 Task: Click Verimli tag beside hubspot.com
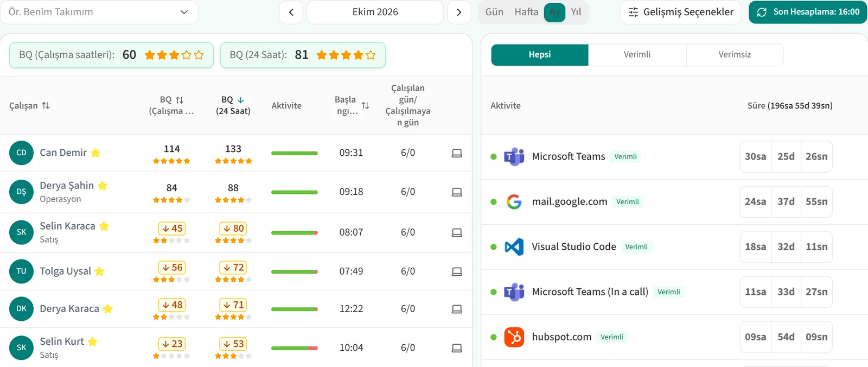click(612, 337)
